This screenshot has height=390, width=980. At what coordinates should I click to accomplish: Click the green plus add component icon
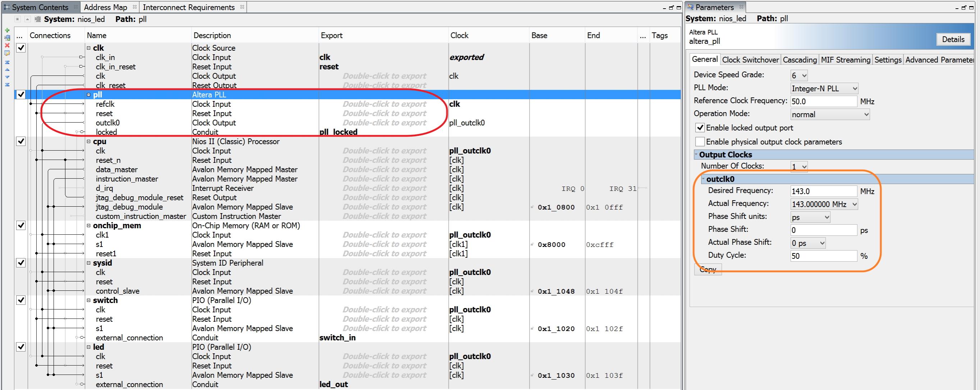pyautogui.click(x=7, y=30)
